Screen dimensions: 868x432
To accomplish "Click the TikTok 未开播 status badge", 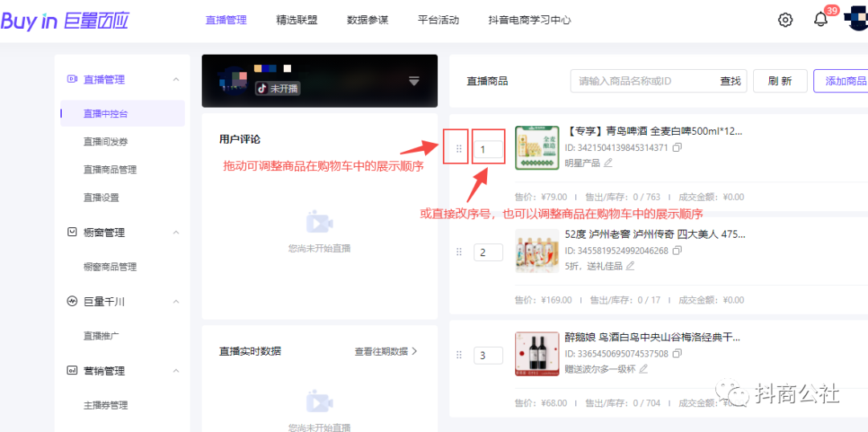I will coord(278,88).
